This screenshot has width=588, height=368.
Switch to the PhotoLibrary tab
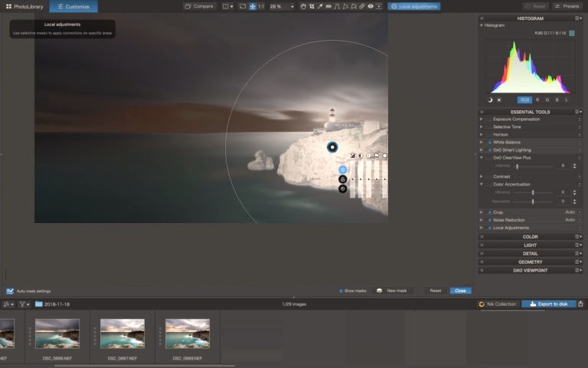(x=24, y=6)
